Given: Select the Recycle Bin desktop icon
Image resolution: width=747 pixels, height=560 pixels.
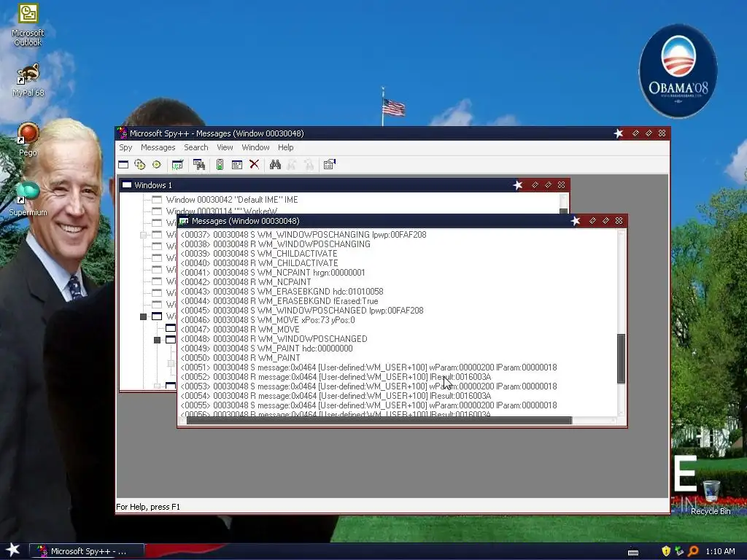Looking at the screenshot, I should coord(711,497).
